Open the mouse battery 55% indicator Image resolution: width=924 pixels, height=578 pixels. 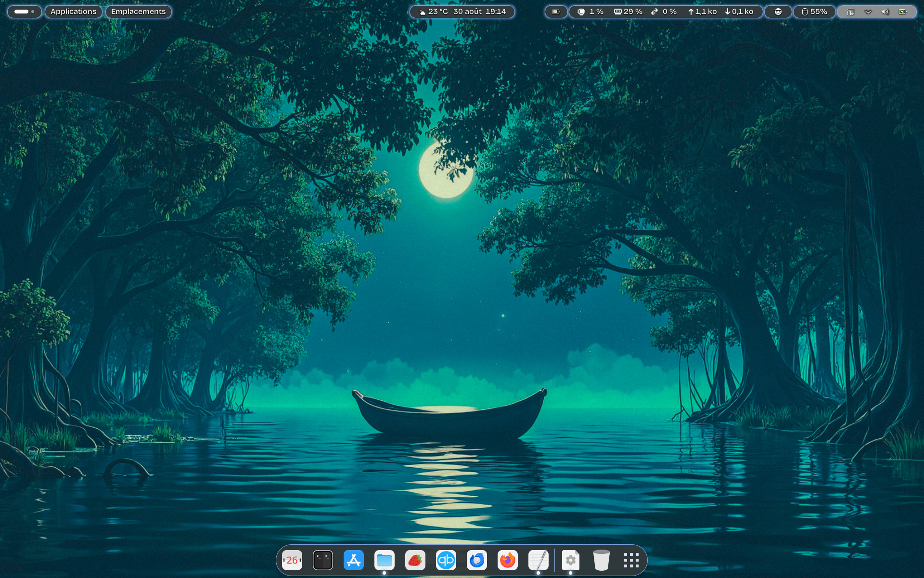[x=814, y=12]
